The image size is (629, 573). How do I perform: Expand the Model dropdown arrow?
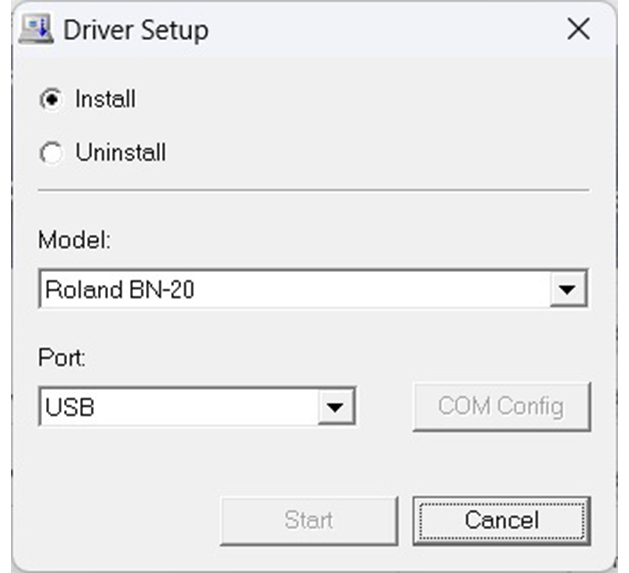pos(567,289)
